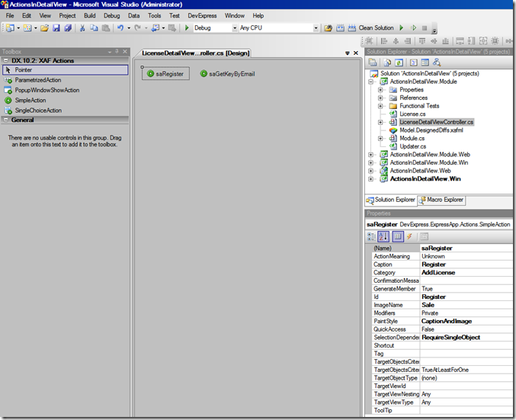Show Events lightning icon in Properties window

409,236
